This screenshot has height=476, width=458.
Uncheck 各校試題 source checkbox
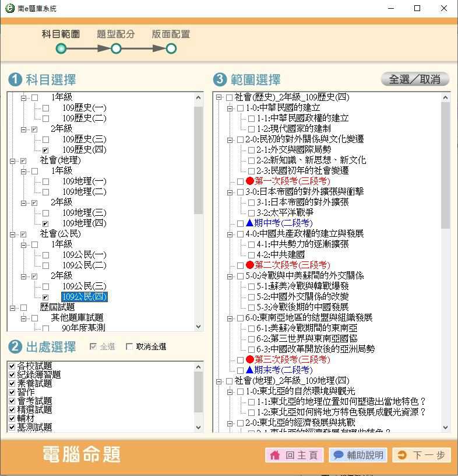pos(12,366)
